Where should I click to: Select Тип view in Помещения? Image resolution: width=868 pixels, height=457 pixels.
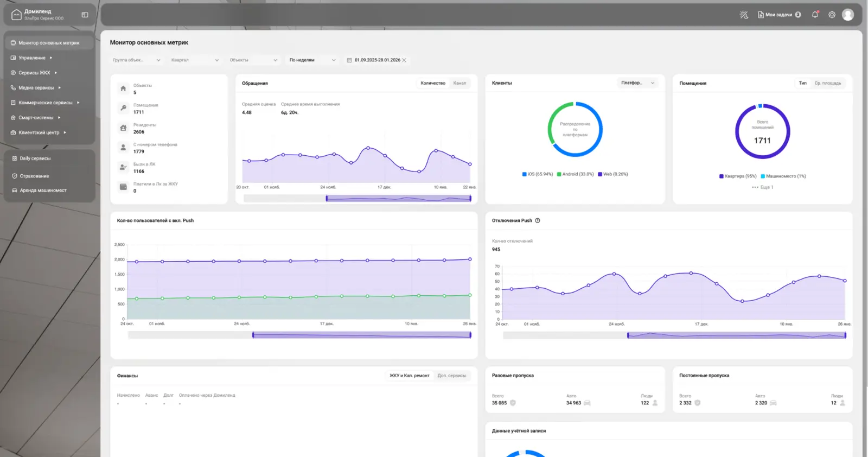click(x=803, y=83)
